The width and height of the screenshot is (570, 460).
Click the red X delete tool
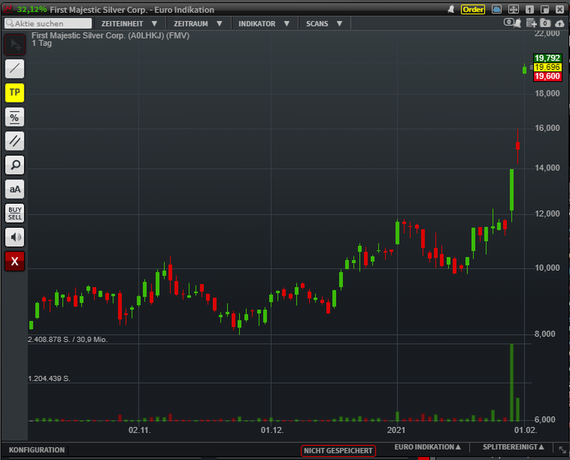15,261
